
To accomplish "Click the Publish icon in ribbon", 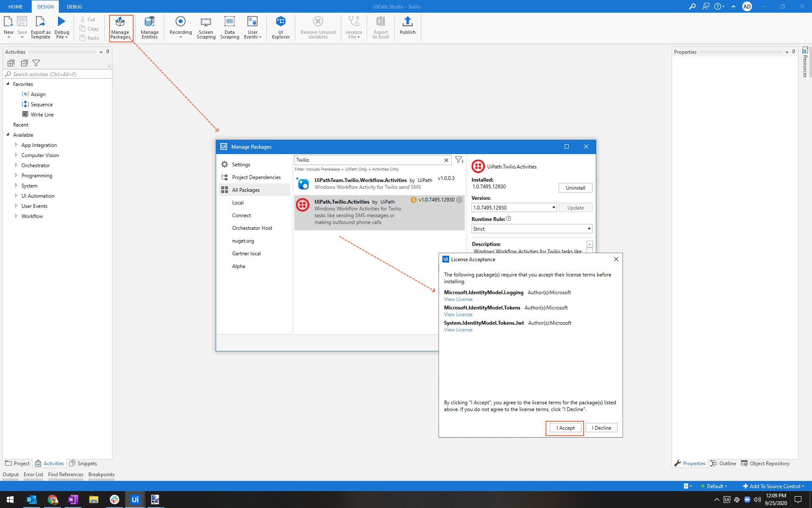I will pyautogui.click(x=407, y=25).
